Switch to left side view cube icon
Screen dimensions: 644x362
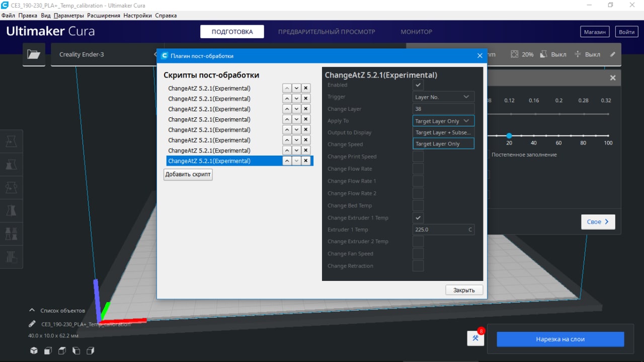tap(76, 350)
